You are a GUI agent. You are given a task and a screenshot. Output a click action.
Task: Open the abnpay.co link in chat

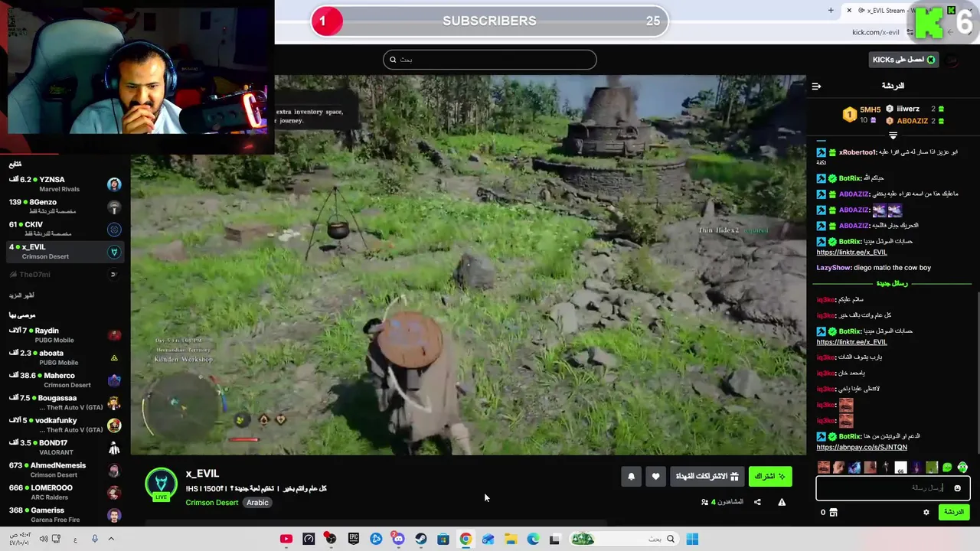(861, 448)
